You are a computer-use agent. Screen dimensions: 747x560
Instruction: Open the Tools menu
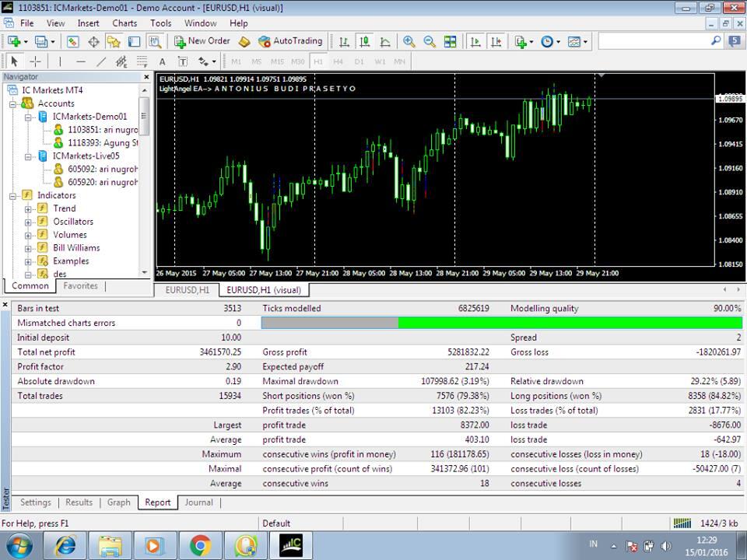[160, 23]
